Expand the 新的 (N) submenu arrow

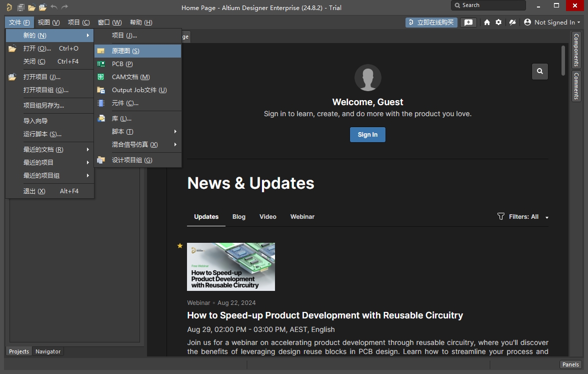(88, 35)
